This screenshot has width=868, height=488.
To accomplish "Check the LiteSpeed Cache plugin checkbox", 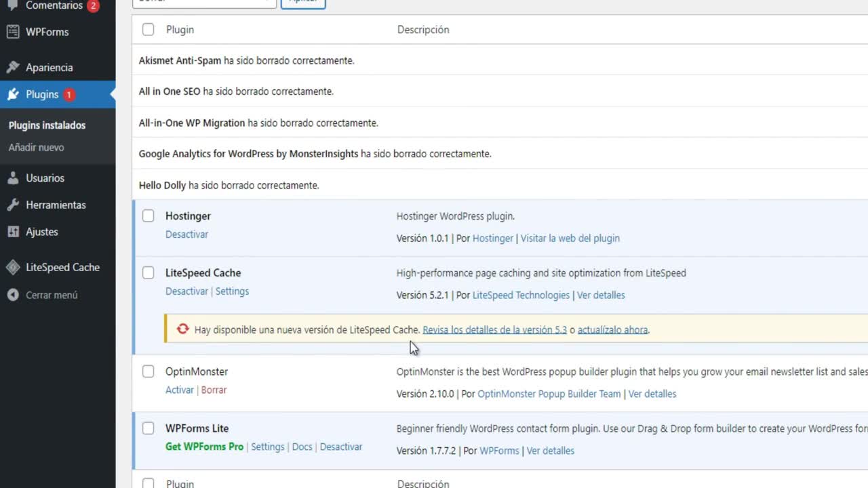I will click(148, 272).
